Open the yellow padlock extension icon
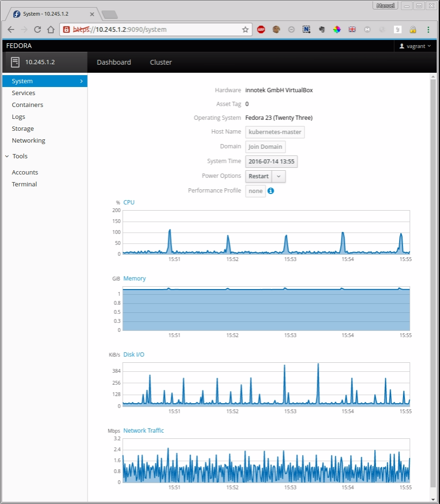This screenshot has height=504, width=440. pyautogui.click(x=413, y=29)
